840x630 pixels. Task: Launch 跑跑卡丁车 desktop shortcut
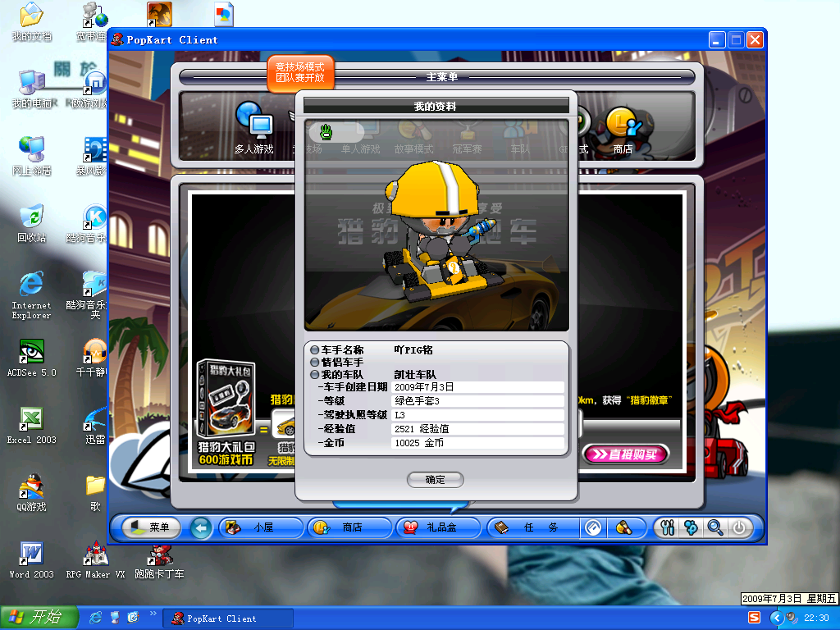point(159,560)
